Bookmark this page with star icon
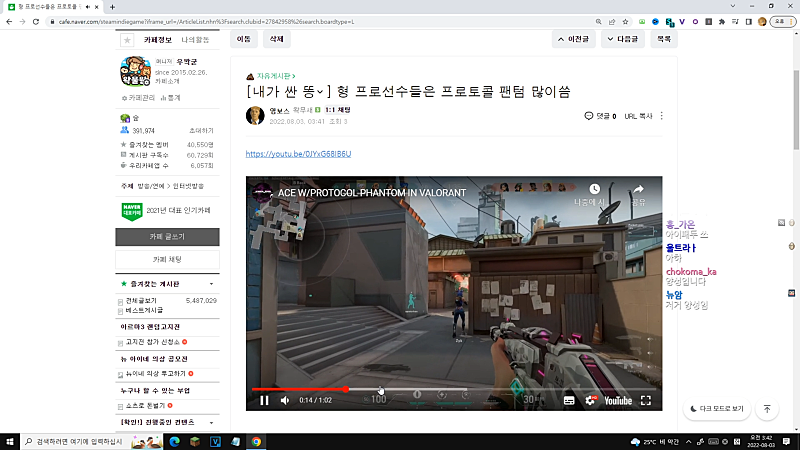The height and width of the screenshot is (450, 800). pos(625,21)
